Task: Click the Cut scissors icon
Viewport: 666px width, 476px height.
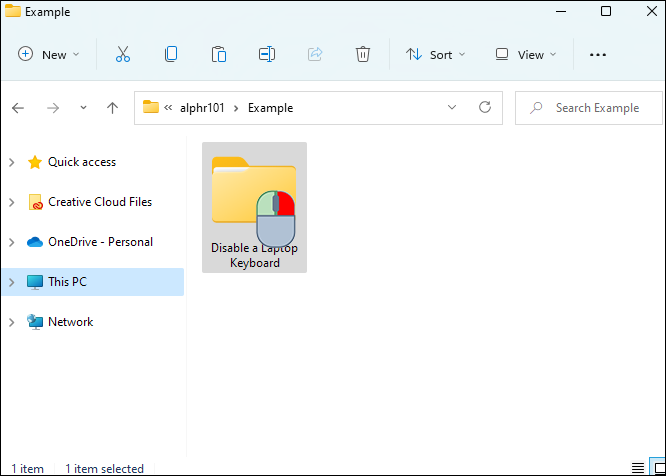Action: (123, 54)
